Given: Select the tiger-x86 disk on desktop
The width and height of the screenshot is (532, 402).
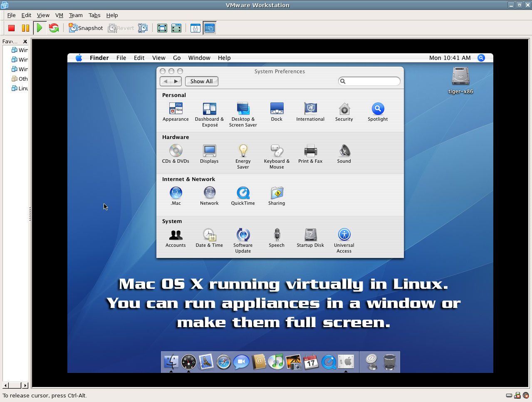Looking at the screenshot, I should [460, 81].
